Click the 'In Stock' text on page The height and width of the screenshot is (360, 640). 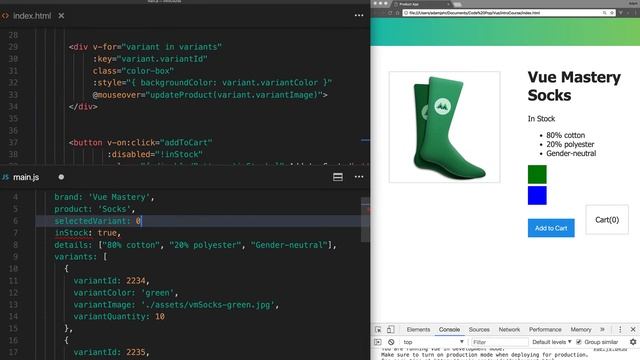point(541,119)
